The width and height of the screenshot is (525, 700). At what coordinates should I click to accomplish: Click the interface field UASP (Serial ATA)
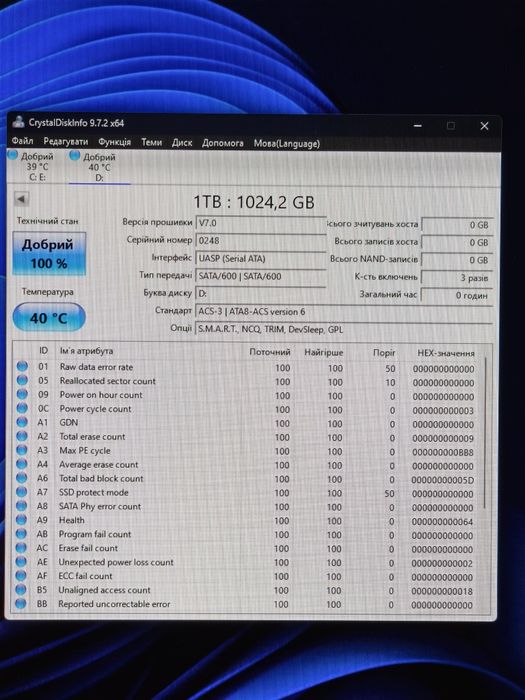(x=261, y=259)
